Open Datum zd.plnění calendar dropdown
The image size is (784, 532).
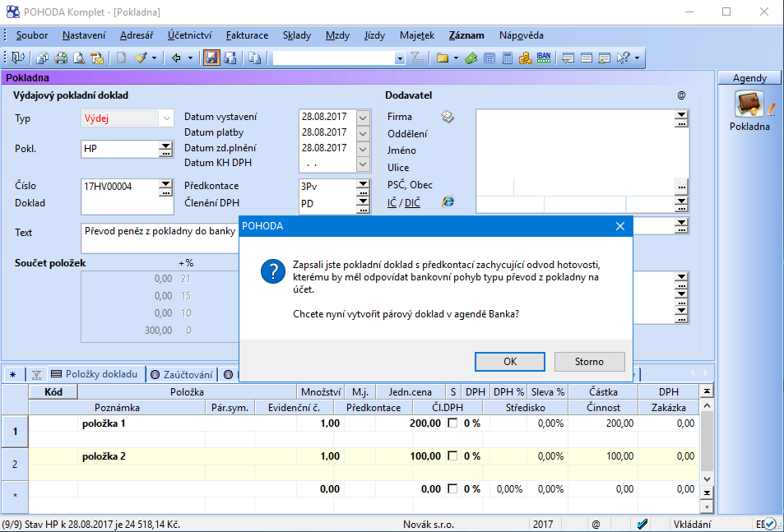click(363, 149)
